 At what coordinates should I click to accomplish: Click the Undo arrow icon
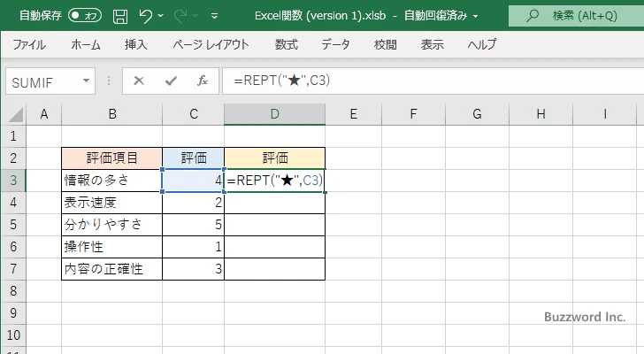click(x=145, y=16)
